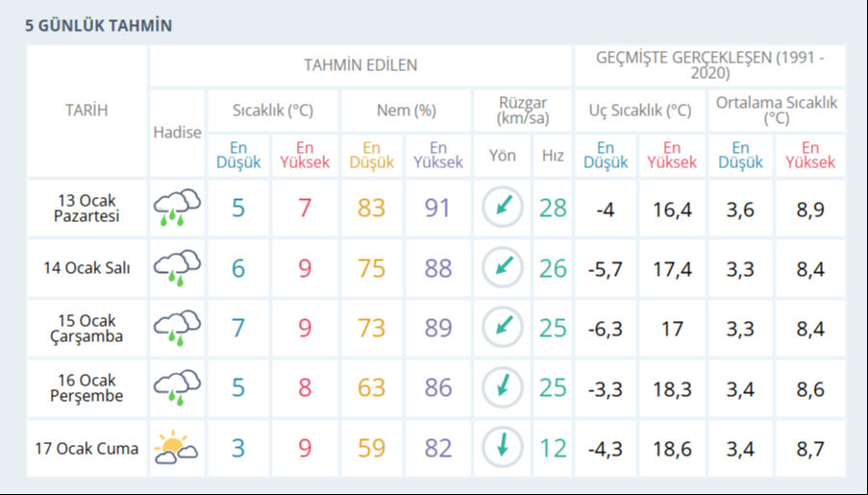Click the wind speed 12 for 17 Ocak Cuma

(x=553, y=448)
